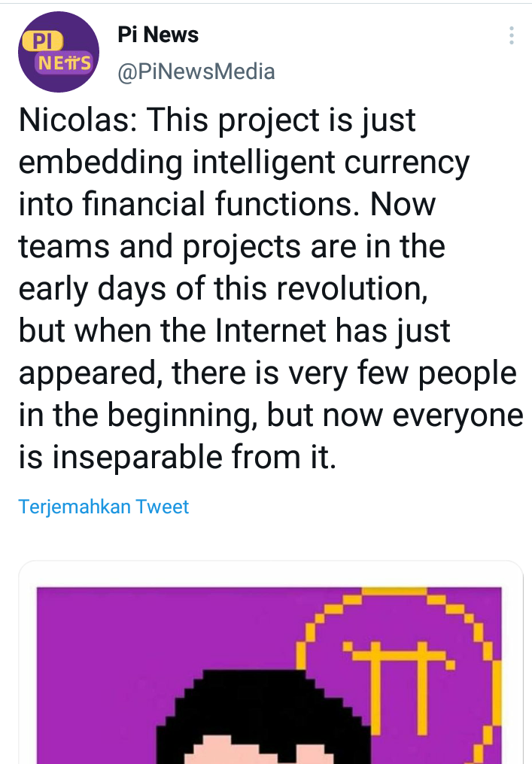Open the @PiNewsMedia handle
Viewport: 532px width, 764px height.
pos(196,72)
